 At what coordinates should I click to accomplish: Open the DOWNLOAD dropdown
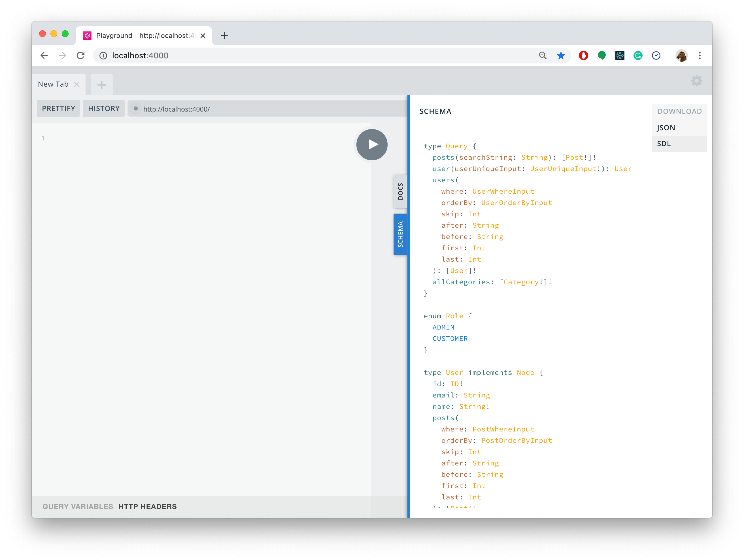coord(679,111)
